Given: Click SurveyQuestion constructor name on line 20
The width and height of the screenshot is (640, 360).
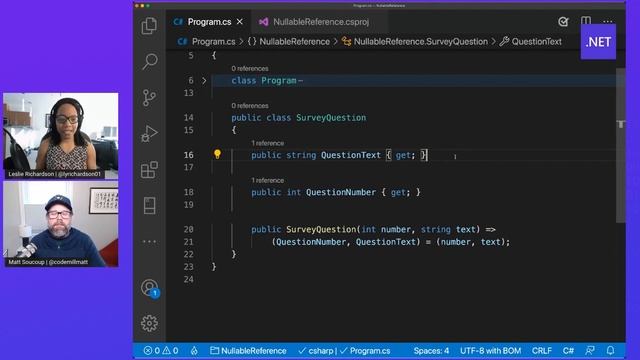Looking at the screenshot, I should point(321,229).
